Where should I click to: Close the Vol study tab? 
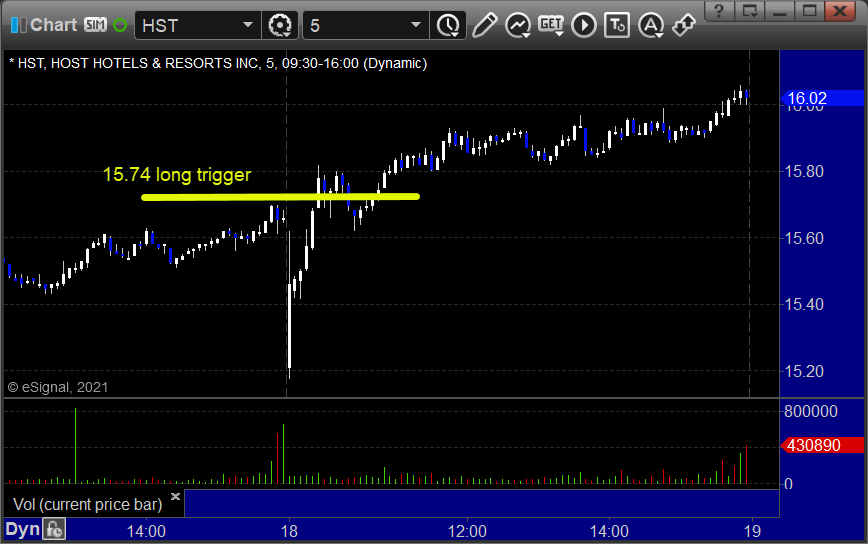pos(175,496)
